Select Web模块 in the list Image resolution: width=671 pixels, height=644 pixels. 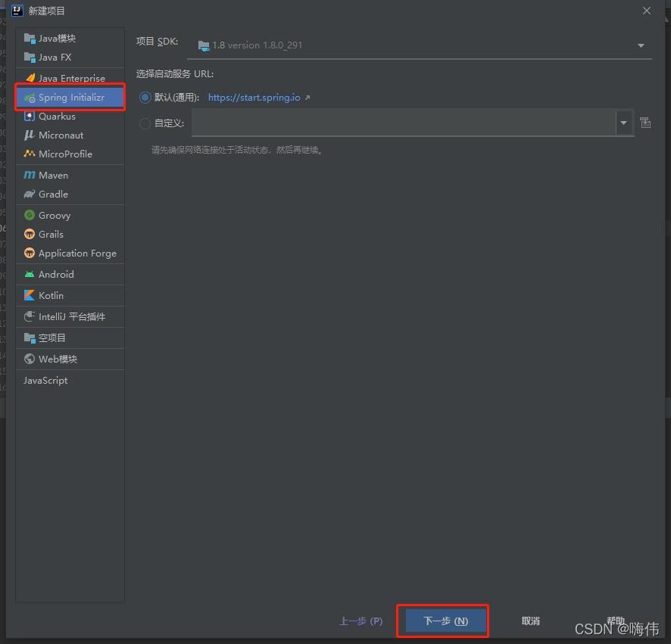coord(70,359)
